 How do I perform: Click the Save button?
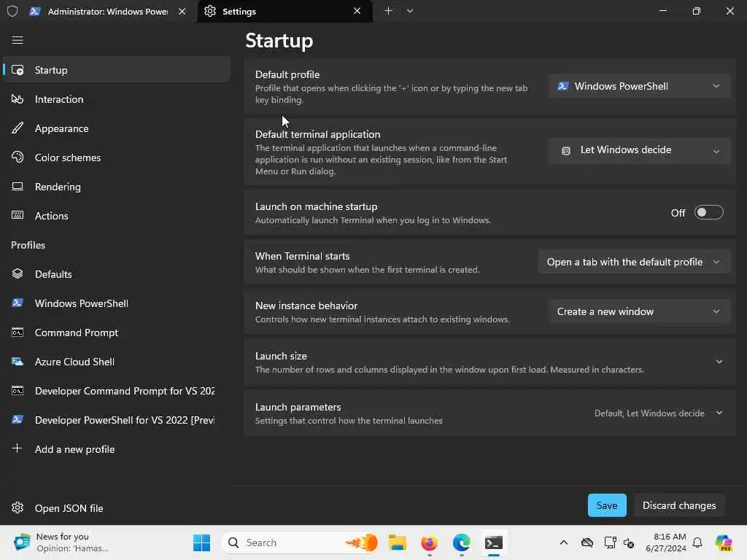[x=606, y=505]
